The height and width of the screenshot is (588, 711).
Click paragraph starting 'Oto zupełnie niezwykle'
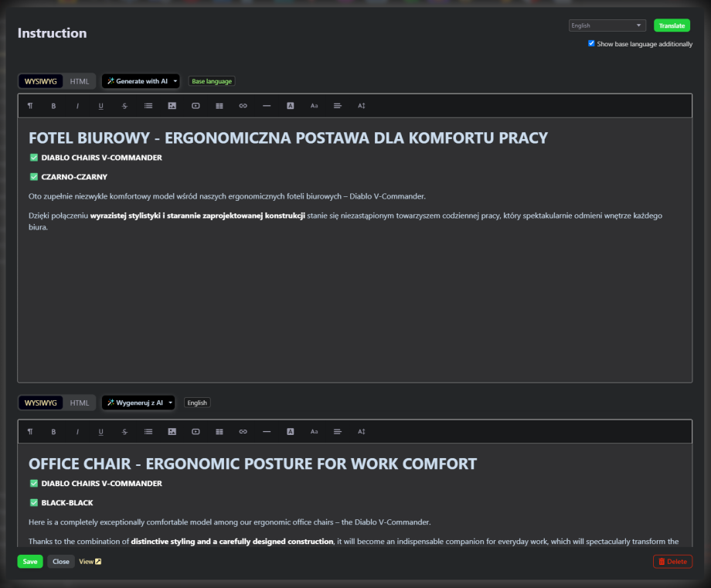point(227,196)
